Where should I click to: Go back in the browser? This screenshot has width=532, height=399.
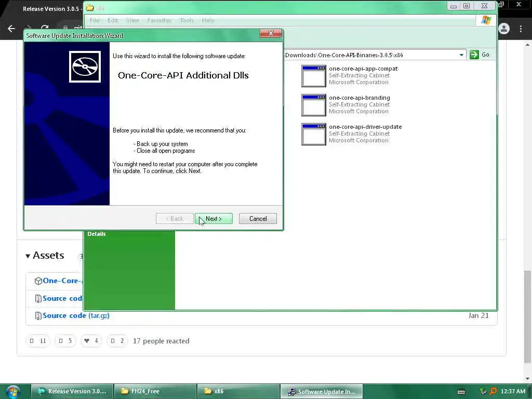(x=11, y=29)
